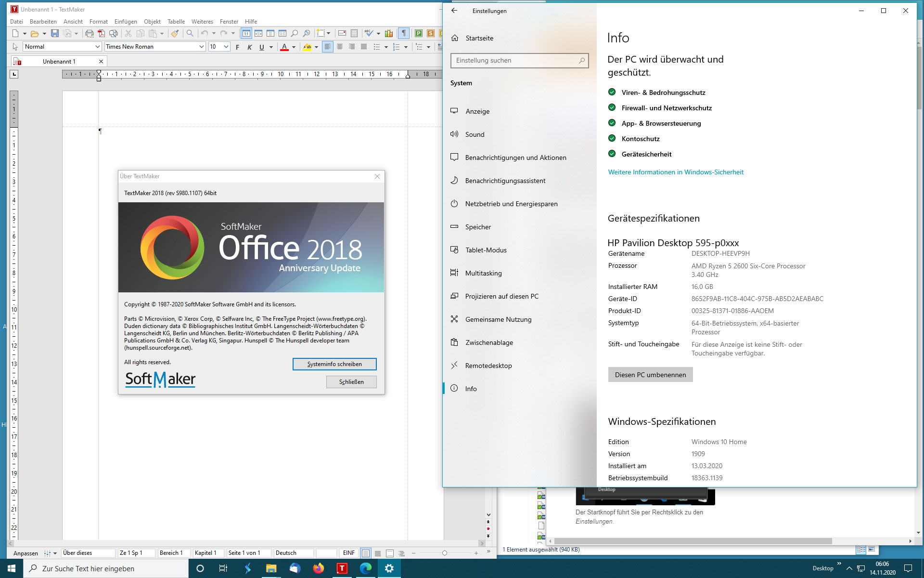Launch PlanMaker via green P icon
The height and width of the screenshot is (578, 924).
click(x=419, y=33)
